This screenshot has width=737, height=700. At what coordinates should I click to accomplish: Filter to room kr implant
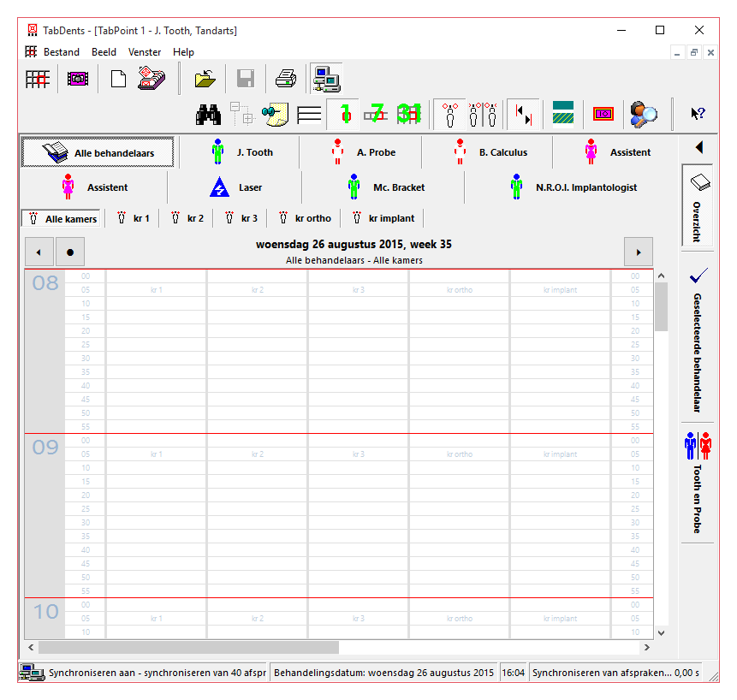[x=383, y=218]
